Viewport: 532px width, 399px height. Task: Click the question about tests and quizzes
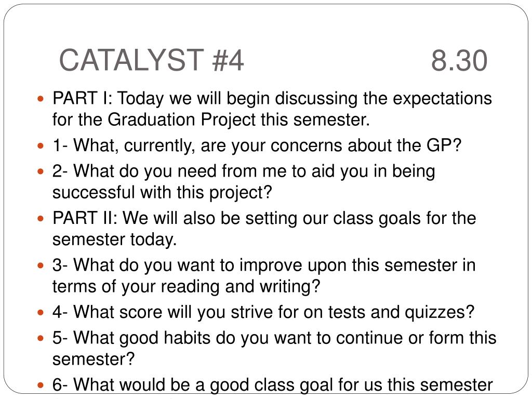point(263,312)
